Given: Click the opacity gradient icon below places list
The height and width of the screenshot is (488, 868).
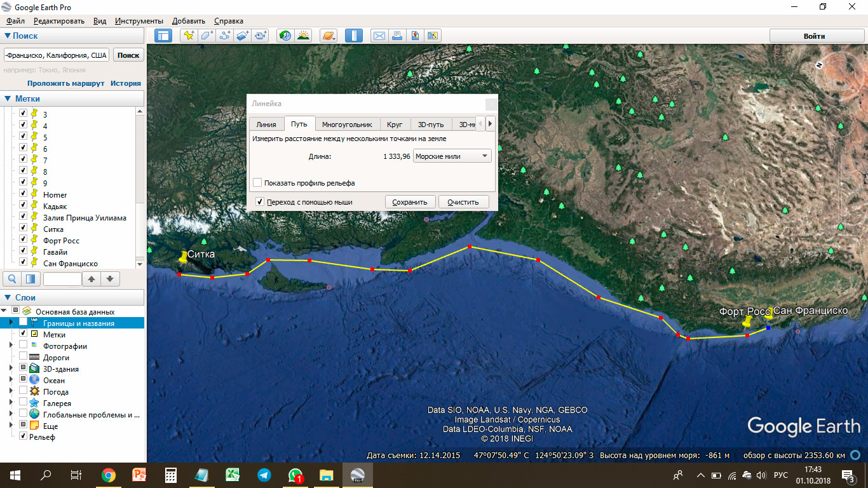Looking at the screenshot, I should 31,278.
